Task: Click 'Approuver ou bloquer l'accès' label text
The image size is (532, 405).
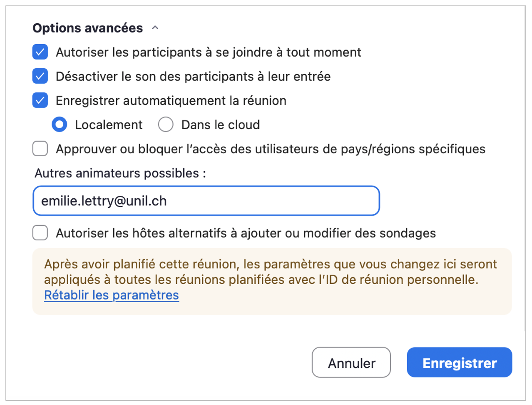Action: click(271, 149)
